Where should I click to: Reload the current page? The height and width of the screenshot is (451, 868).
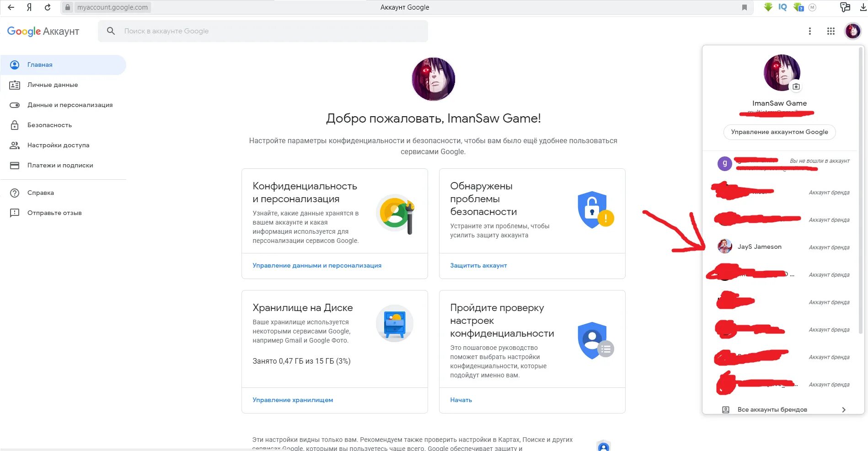click(48, 7)
